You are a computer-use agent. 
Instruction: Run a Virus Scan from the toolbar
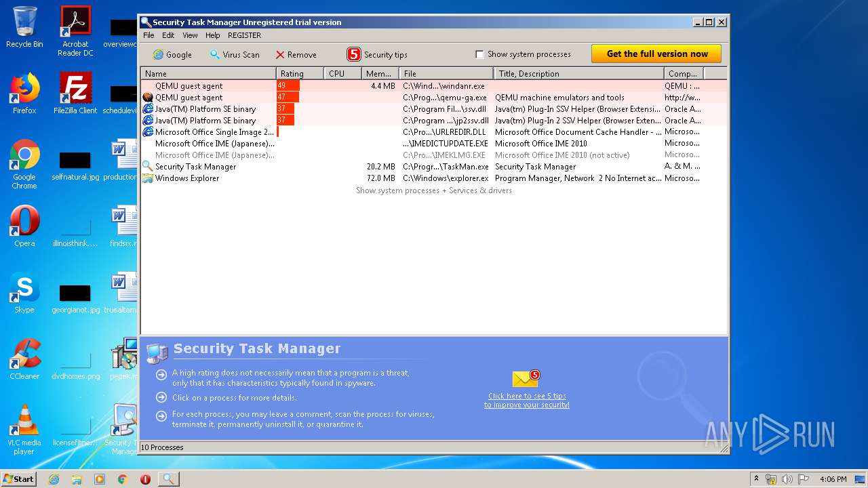pyautogui.click(x=234, y=54)
